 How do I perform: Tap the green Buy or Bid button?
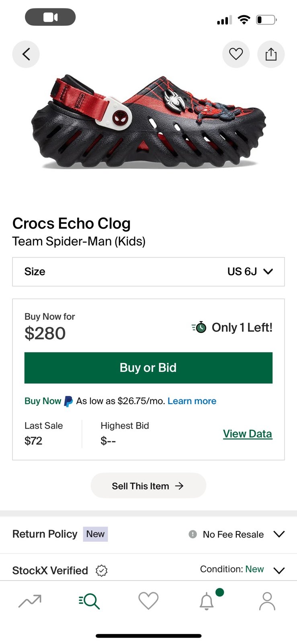[148, 367]
